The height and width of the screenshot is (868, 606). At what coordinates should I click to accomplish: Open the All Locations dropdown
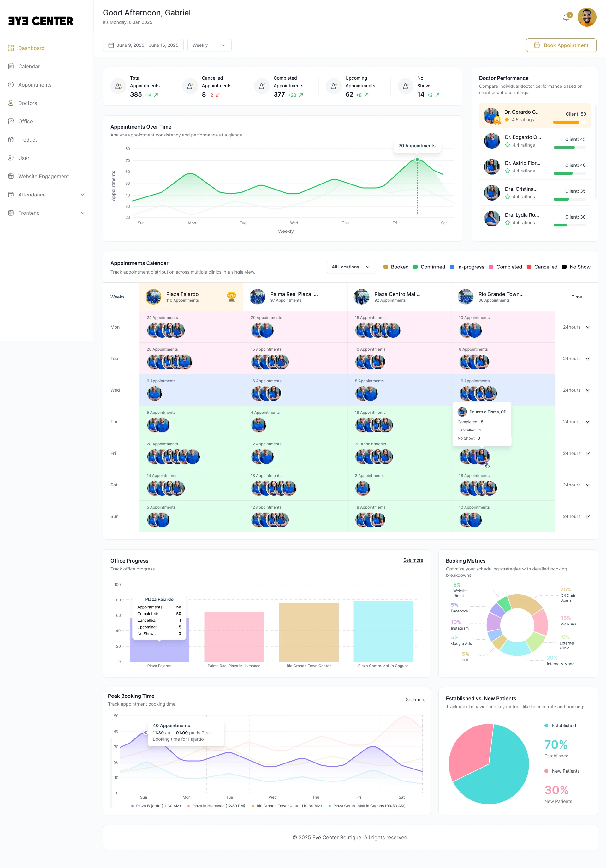351,267
